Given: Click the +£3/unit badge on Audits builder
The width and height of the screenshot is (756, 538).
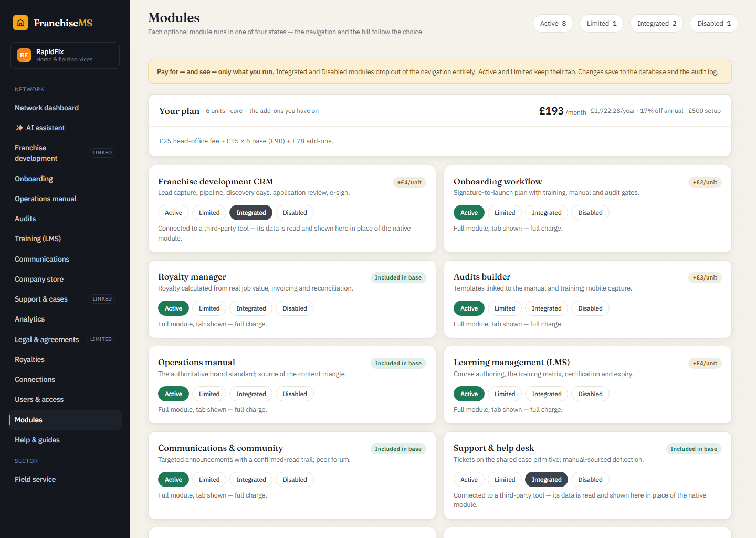Looking at the screenshot, I should pos(705,277).
